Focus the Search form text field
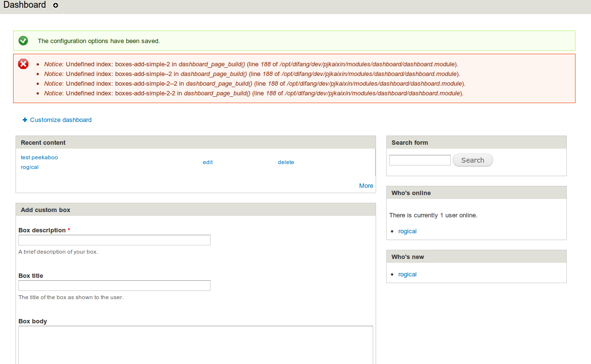This screenshot has width=591, height=364. (x=420, y=160)
